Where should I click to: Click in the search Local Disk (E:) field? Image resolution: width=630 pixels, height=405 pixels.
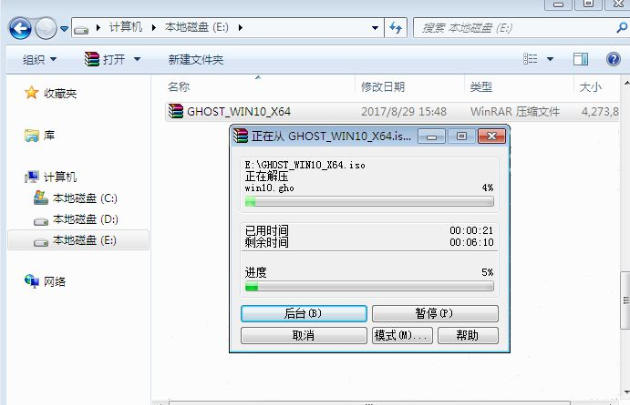(x=510, y=28)
